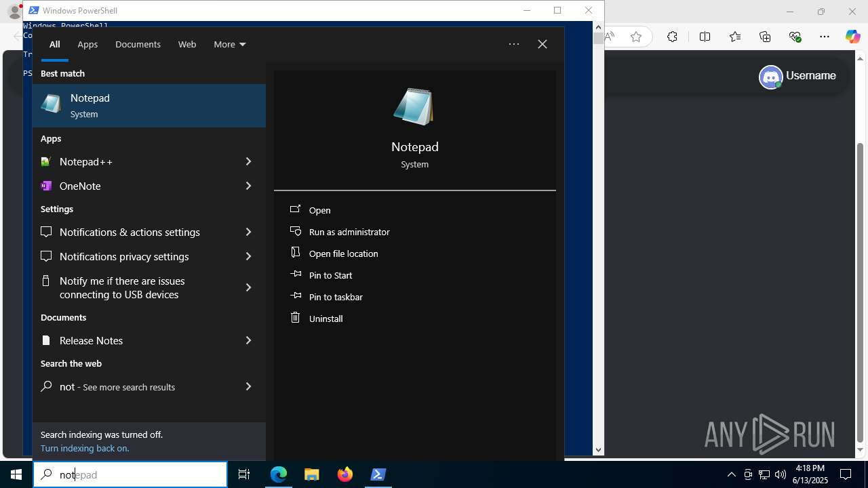The image size is (868, 488).
Task: Launch Microsoft Edge from the taskbar
Action: click(x=279, y=474)
